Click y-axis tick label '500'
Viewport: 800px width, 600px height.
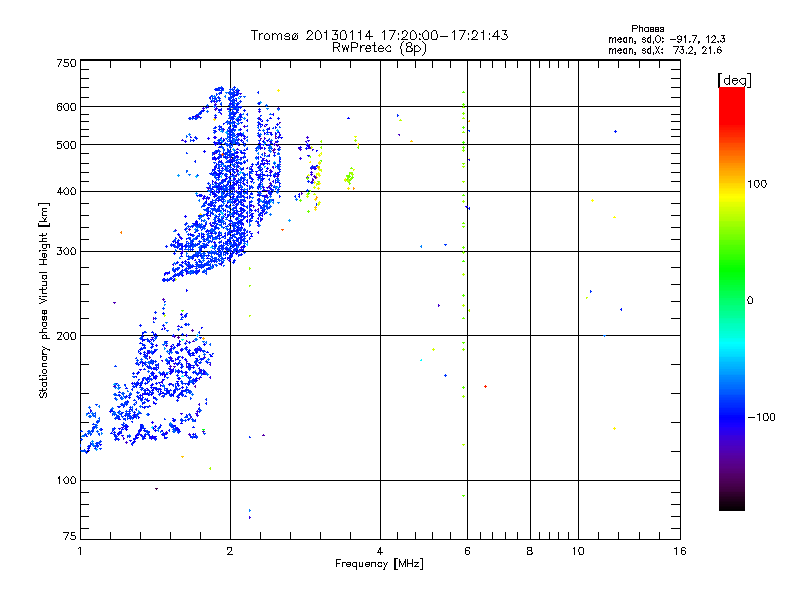click(x=66, y=145)
